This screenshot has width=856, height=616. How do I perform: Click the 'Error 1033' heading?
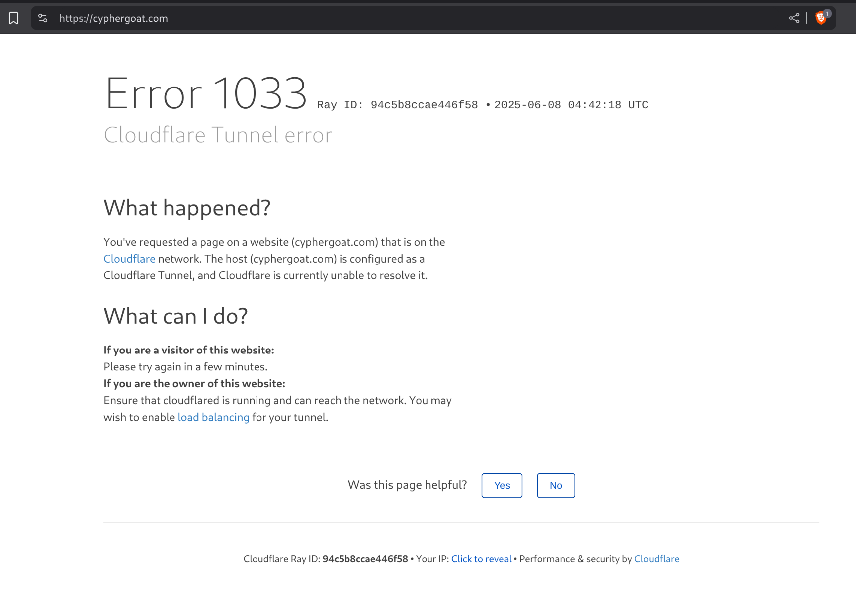tap(206, 93)
